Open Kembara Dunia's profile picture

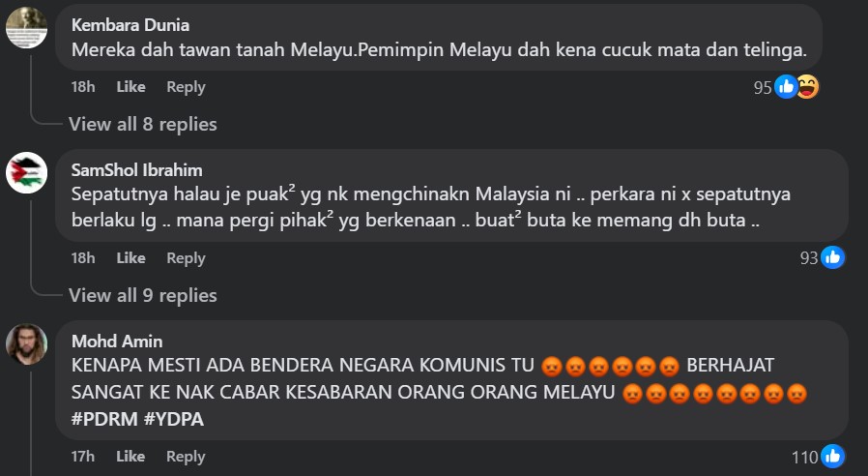pos(26,28)
